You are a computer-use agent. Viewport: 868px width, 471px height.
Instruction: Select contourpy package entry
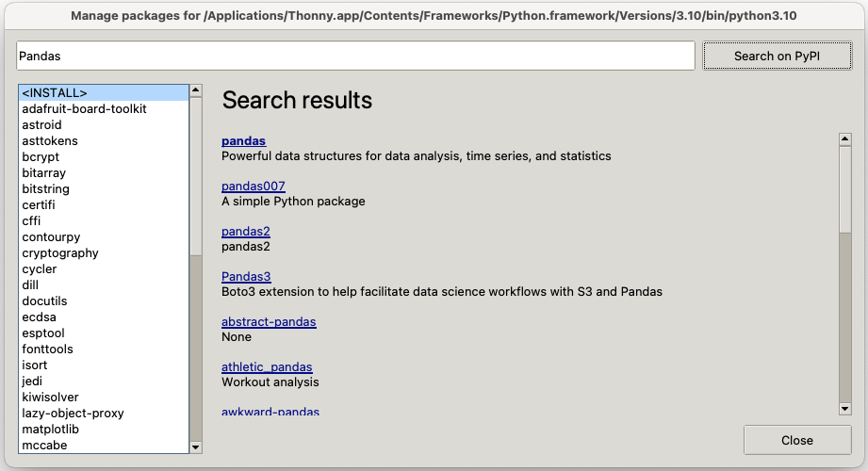coord(104,236)
